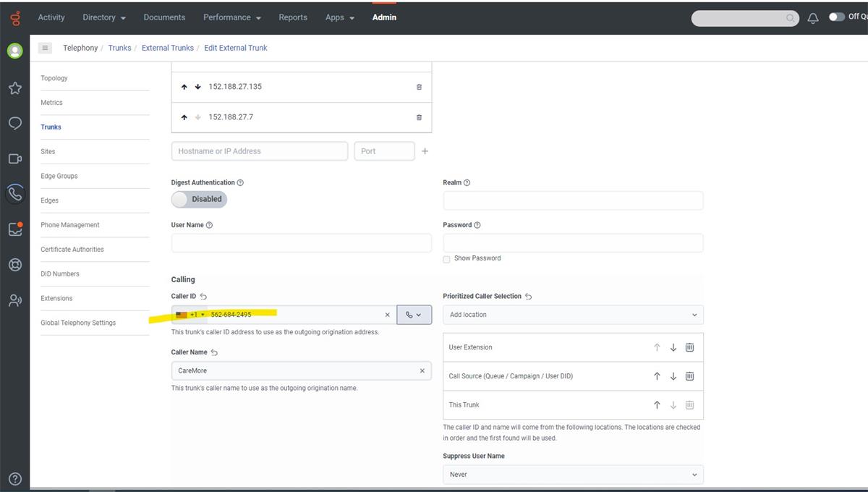This screenshot has width=868, height=492.
Task: Open the Favorites star icon in sidebar
Action: pos(14,88)
